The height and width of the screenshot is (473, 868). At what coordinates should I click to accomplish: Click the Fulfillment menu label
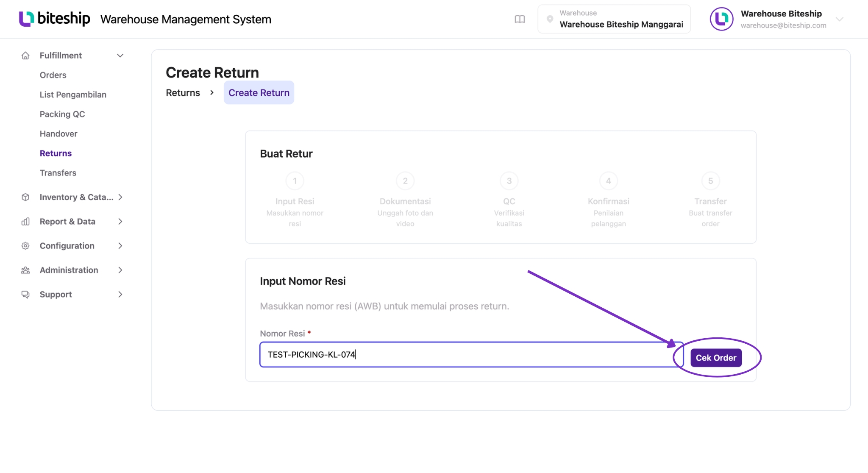61,56
